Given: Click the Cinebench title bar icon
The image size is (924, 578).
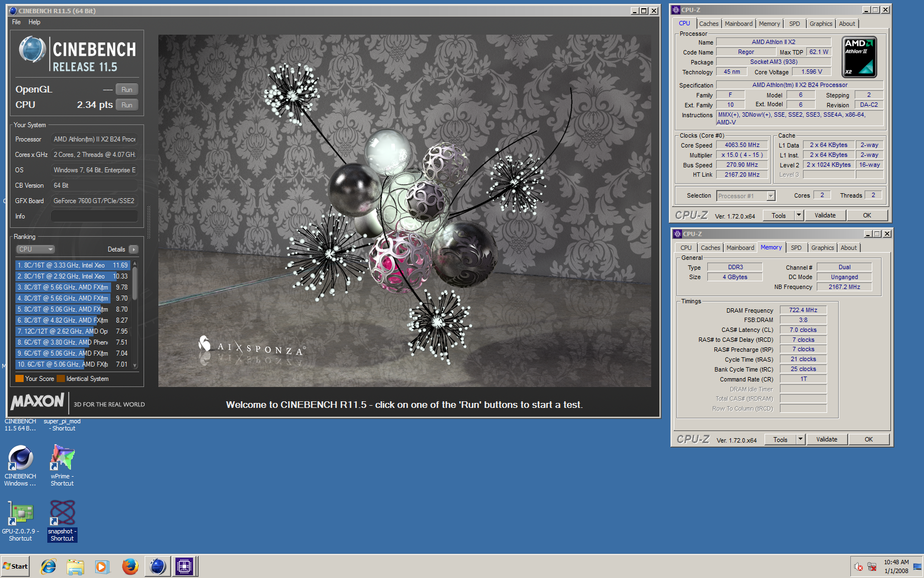Looking at the screenshot, I should pyautogui.click(x=13, y=10).
